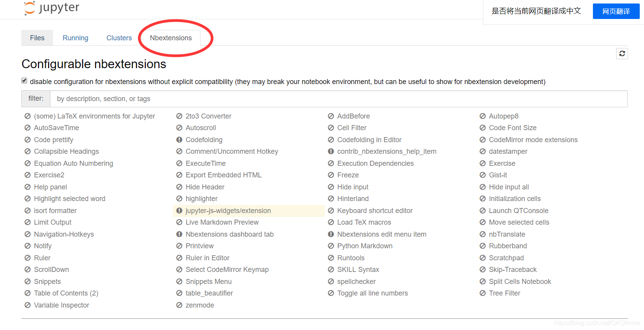The width and height of the screenshot is (644, 330).
Task: Open the Python Markdown extension
Action: click(365, 246)
